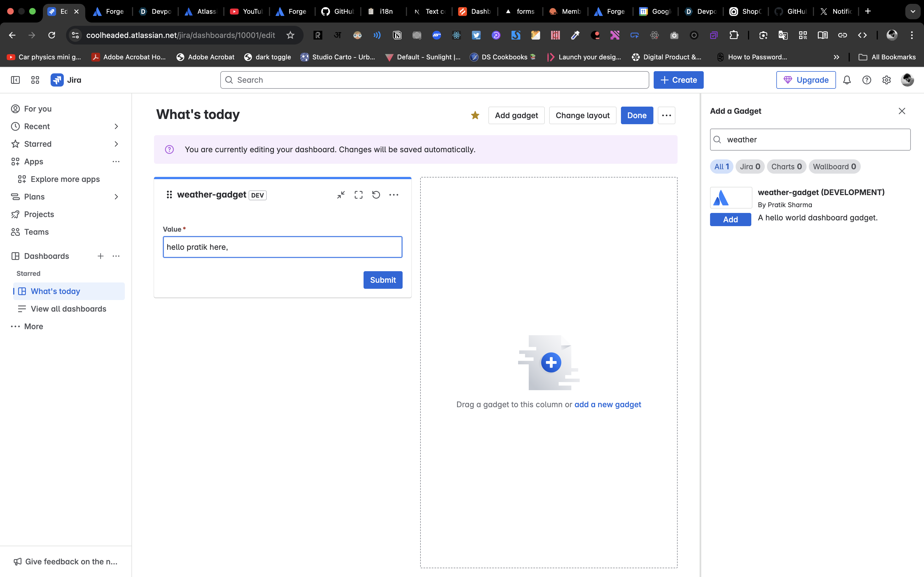Refresh the weather-gadget
The image size is (924, 577).
(376, 195)
